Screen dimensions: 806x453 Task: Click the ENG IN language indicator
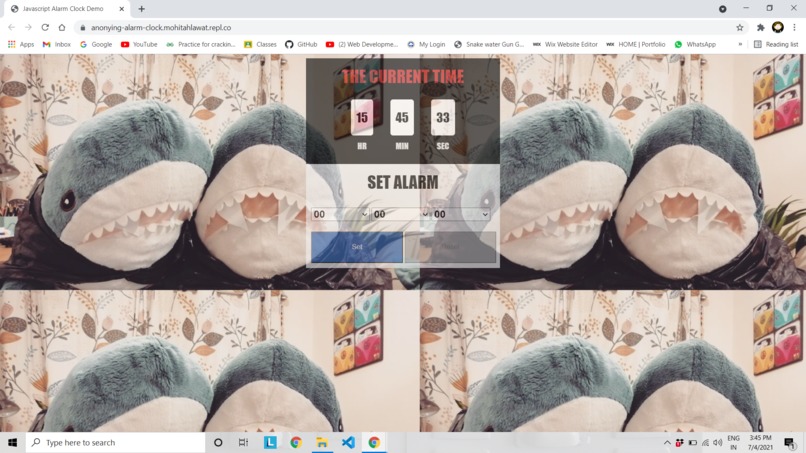[x=734, y=442]
